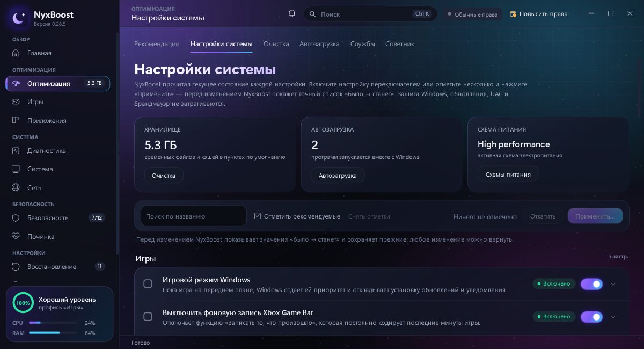The image size is (644, 349).
Task: Click the Починка heartbeat icon
Action: [x=16, y=236]
